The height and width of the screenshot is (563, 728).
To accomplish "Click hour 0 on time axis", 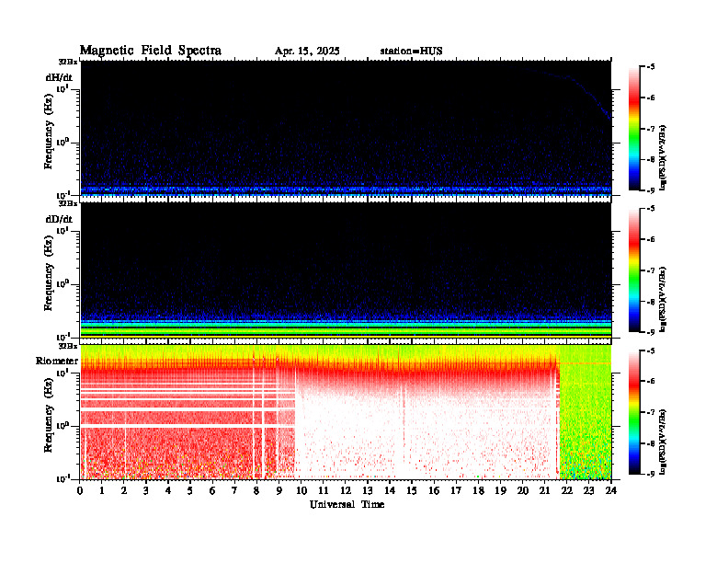I will click(x=80, y=490).
